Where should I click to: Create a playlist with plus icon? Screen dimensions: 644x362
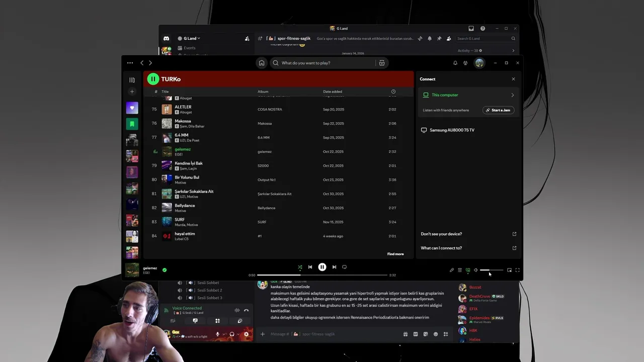[x=132, y=92]
